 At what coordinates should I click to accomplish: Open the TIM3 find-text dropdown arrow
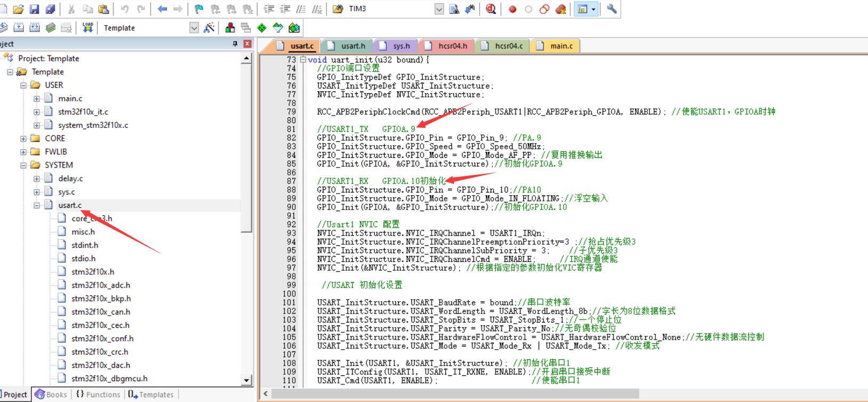tap(439, 9)
